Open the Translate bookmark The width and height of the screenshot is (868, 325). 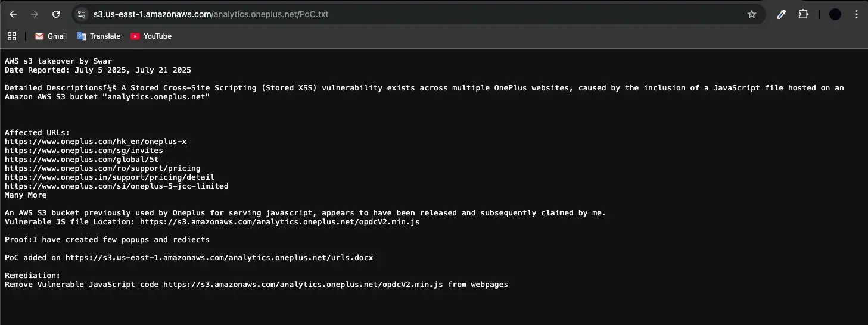pos(99,36)
